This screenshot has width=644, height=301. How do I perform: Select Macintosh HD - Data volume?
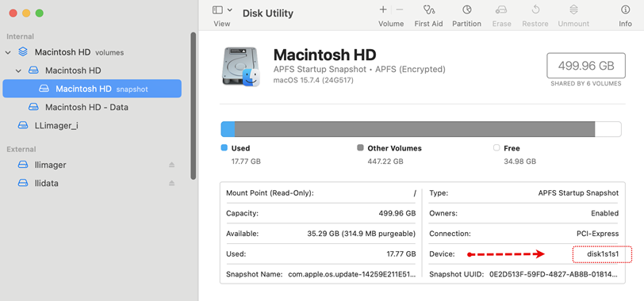tap(92, 107)
